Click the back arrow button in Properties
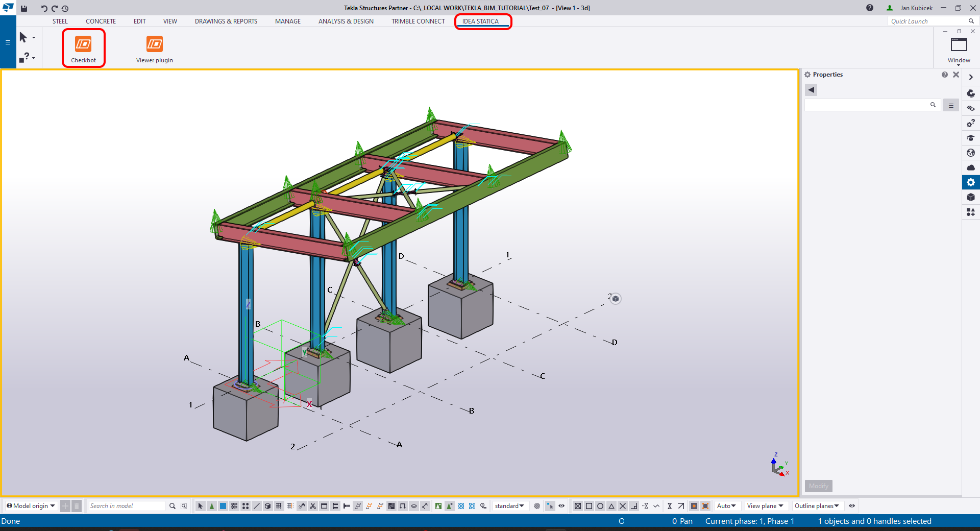This screenshot has height=531, width=980. 811,90
